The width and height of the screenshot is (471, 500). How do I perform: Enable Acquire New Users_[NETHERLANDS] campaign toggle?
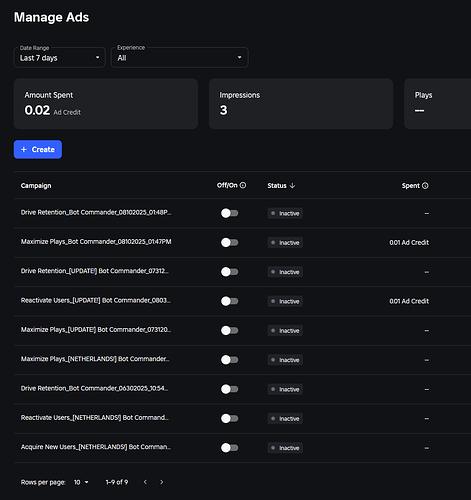coord(230,448)
